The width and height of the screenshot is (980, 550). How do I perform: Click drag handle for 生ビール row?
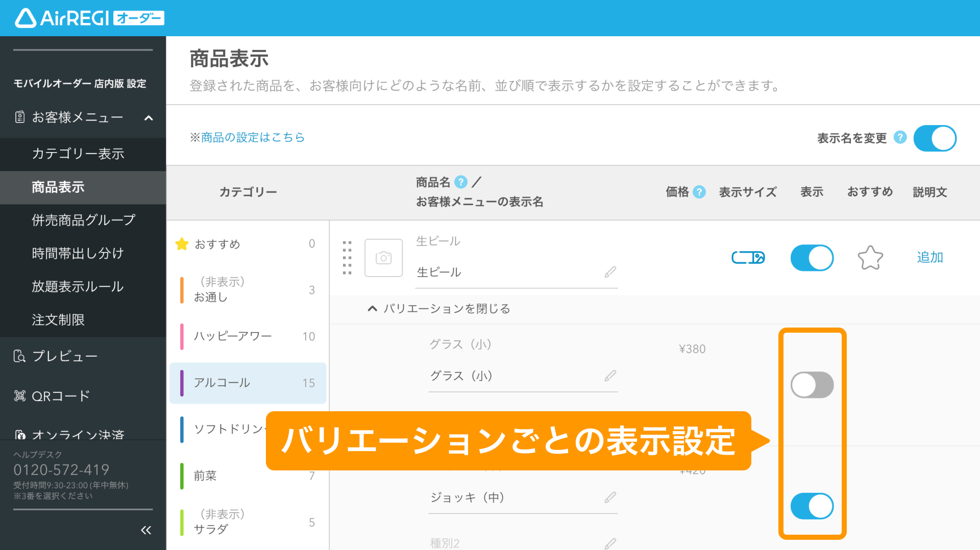point(347,258)
